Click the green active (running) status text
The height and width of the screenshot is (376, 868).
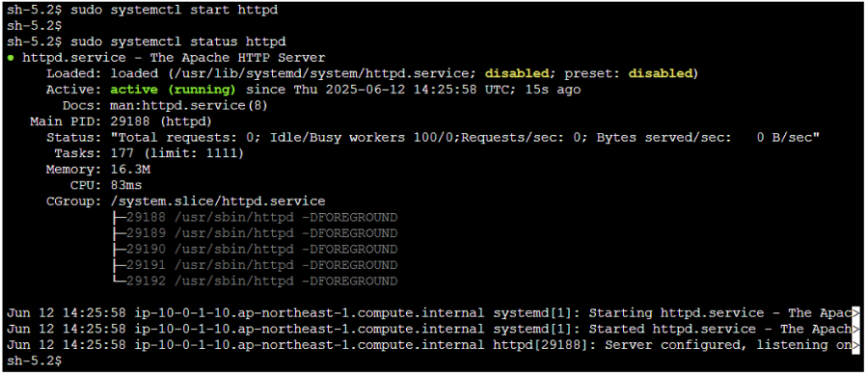click(173, 90)
